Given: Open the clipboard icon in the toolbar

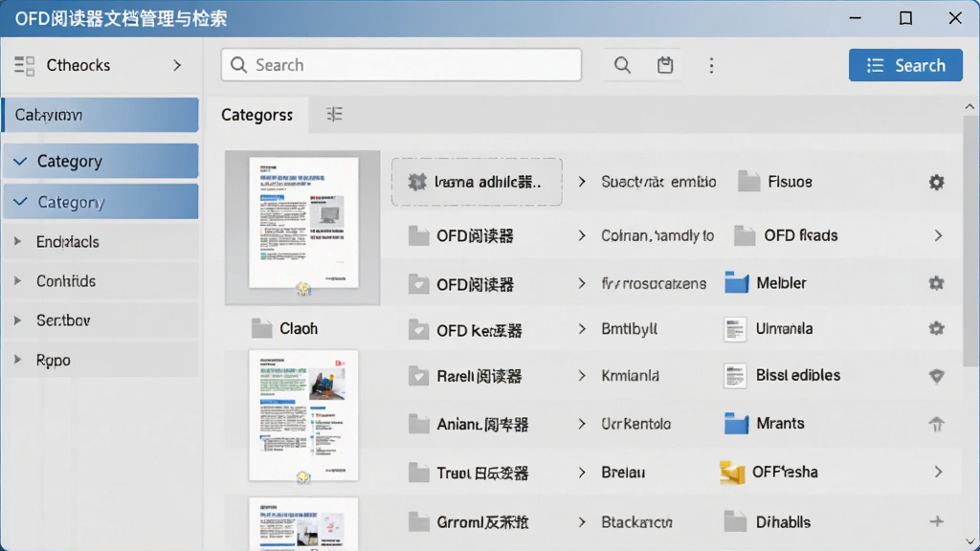Looking at the screenshot, I should tap(665, 65).
